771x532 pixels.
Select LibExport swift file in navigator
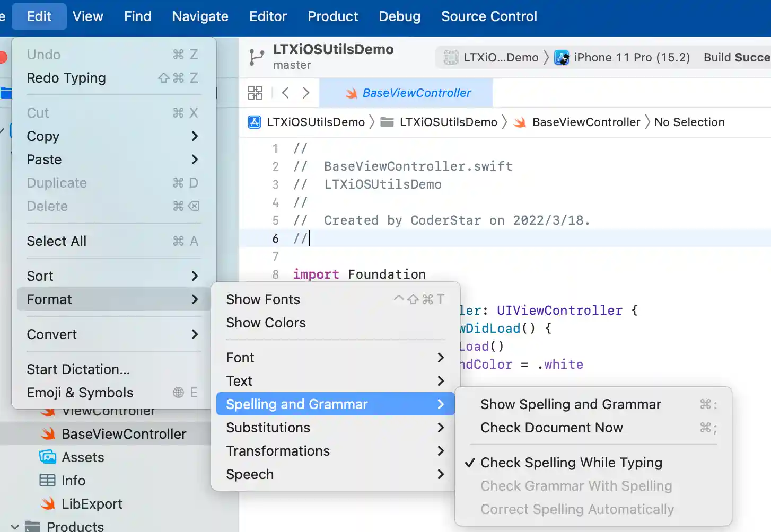(91, 504)
